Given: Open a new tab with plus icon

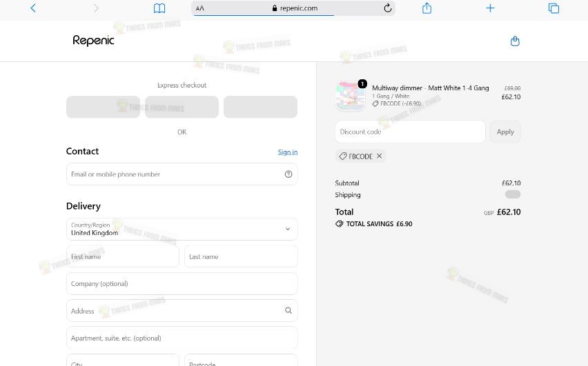Looking at the screenshot, I should point(490,8).
